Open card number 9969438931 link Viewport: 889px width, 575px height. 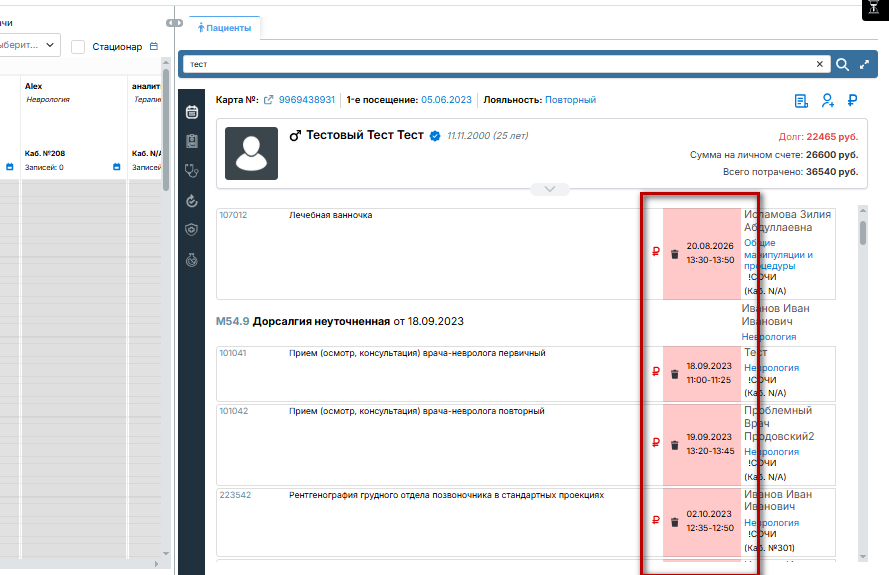307,100
